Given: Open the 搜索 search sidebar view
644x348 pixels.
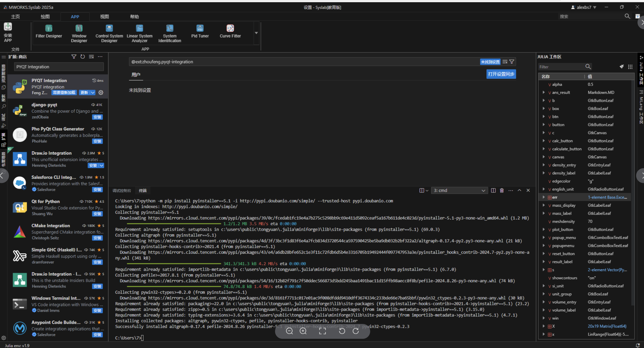Looking at the screenshot, I should coord(4,102).
